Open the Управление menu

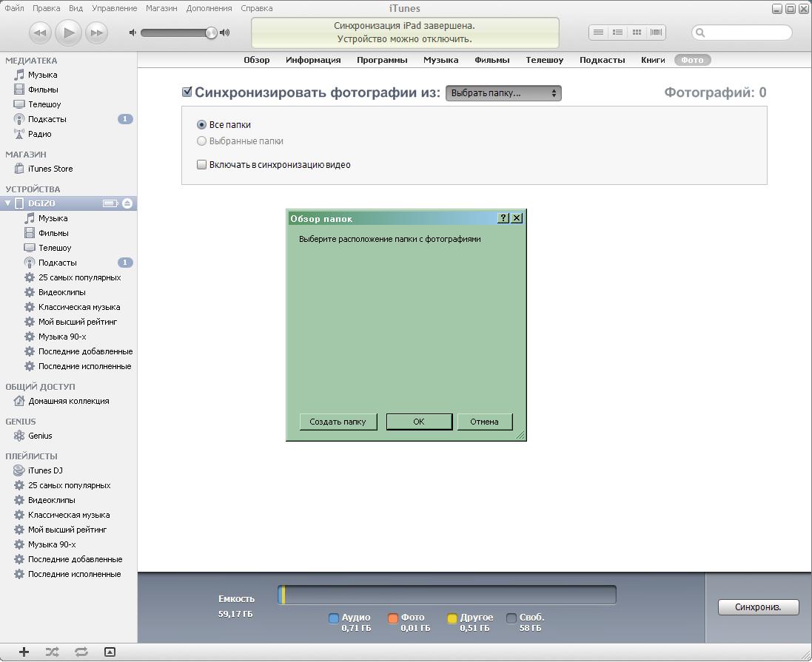coord(115,8)
